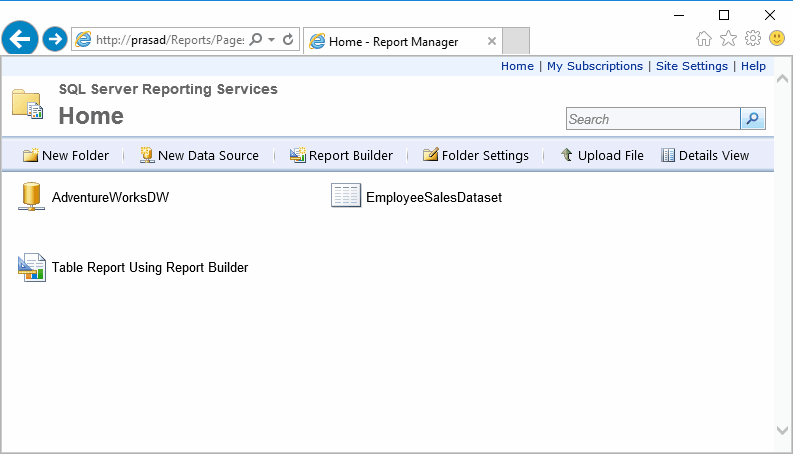
Task: Click the New Folder toolbar icon
Action: coord(30,155)
